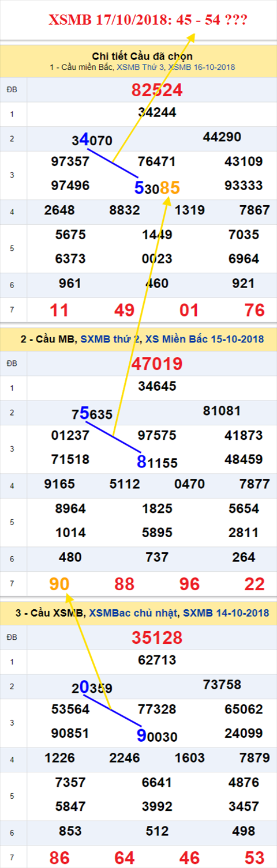Click second prize number 81081
Screen dimensions: 277x868
pyautogui.click(x=222, y=411)
